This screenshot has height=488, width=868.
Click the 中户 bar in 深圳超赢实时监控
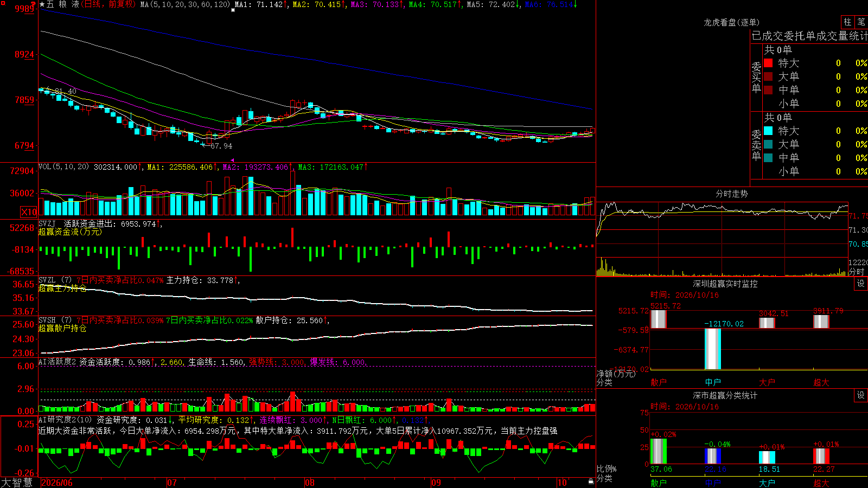pos(713,349)
